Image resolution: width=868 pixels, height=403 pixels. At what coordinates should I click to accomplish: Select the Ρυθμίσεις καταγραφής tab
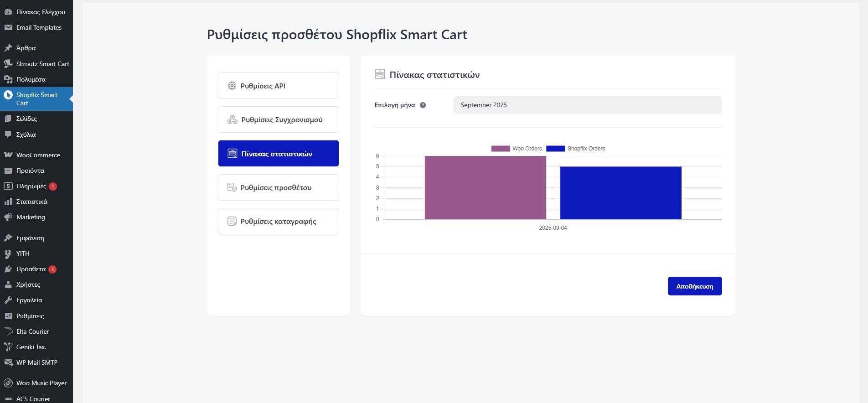click(278, 221)
